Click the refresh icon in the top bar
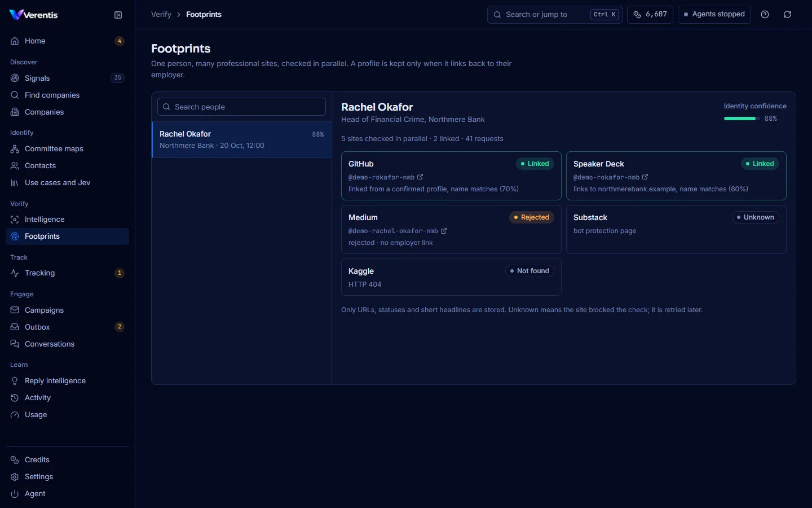This screenshot has width=812, height=508. pyautogui.click(x=788, y=15)
